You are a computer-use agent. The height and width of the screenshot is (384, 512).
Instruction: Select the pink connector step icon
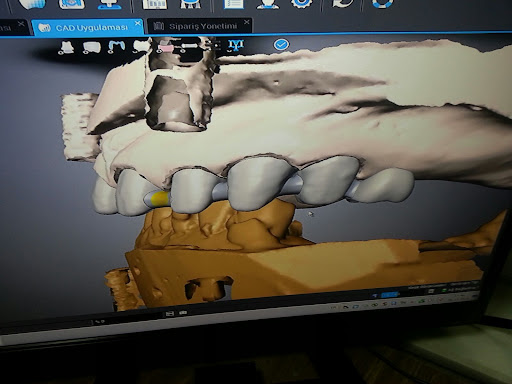click(165, 47)
